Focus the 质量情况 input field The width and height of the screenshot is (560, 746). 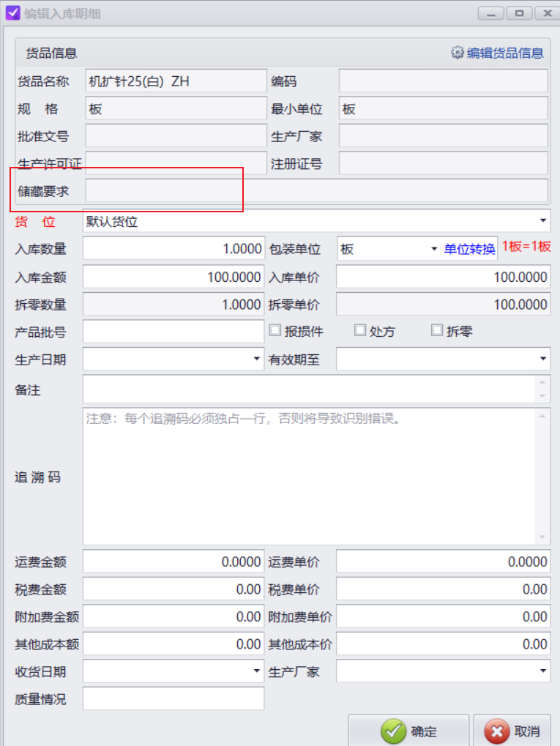point(173,698)
